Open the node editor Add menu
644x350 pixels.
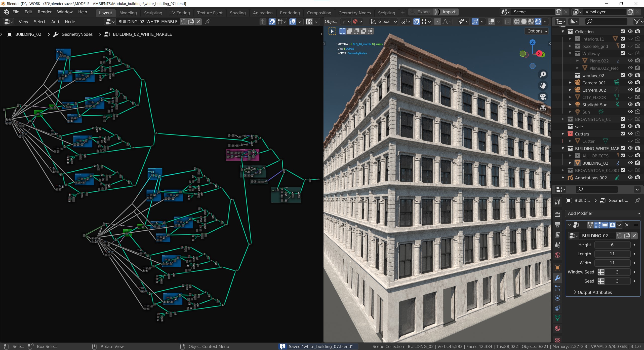(55, 22)
